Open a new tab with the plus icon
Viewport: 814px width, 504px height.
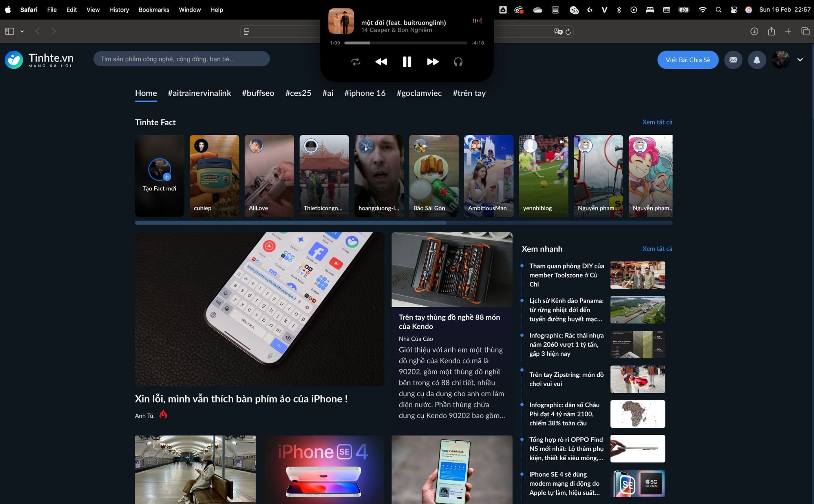[x=788, y=31]
